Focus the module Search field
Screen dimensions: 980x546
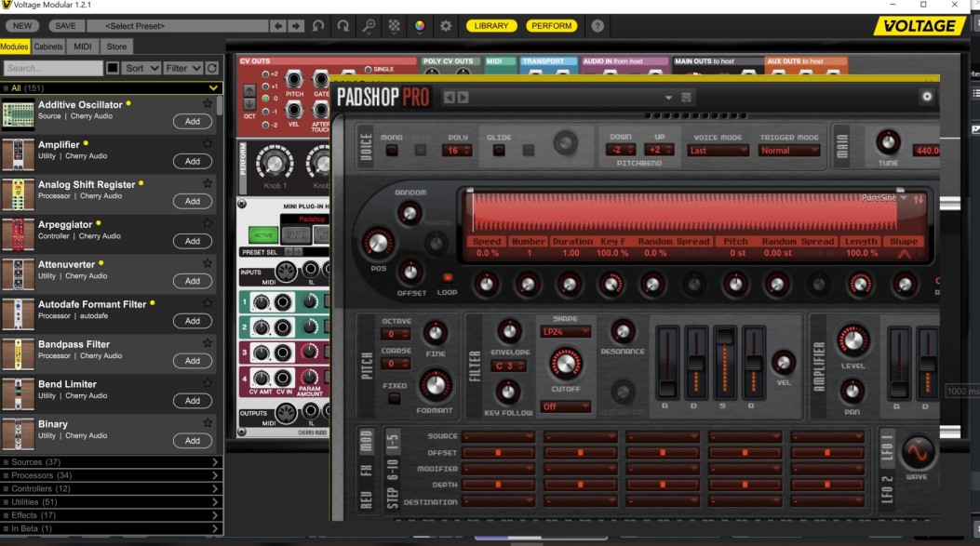click(53, 68)
